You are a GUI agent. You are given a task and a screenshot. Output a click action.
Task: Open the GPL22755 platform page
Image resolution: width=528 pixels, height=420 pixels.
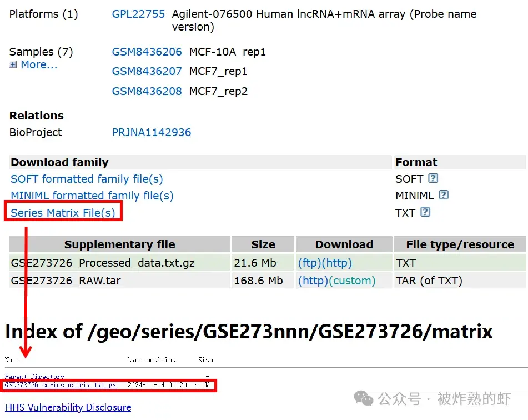(138, 14)
